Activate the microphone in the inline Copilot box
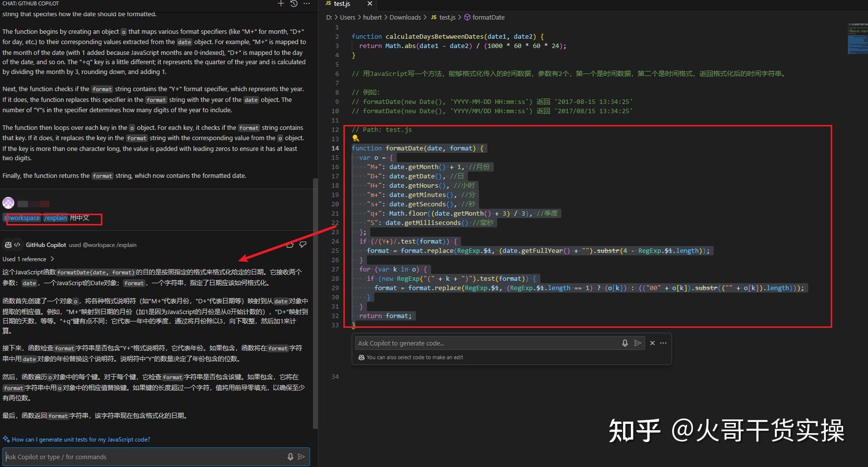868x467 pixels. (625, 343)
